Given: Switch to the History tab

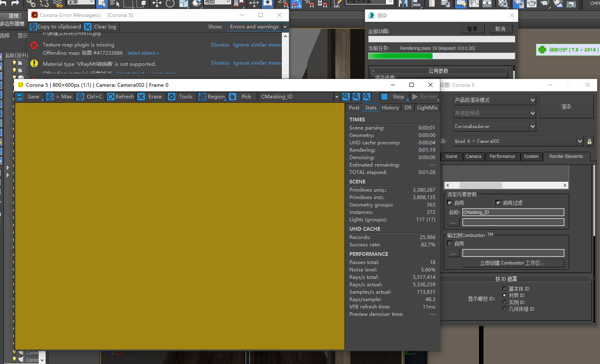Looking at the screenshot, I should (x=390, y=108).
